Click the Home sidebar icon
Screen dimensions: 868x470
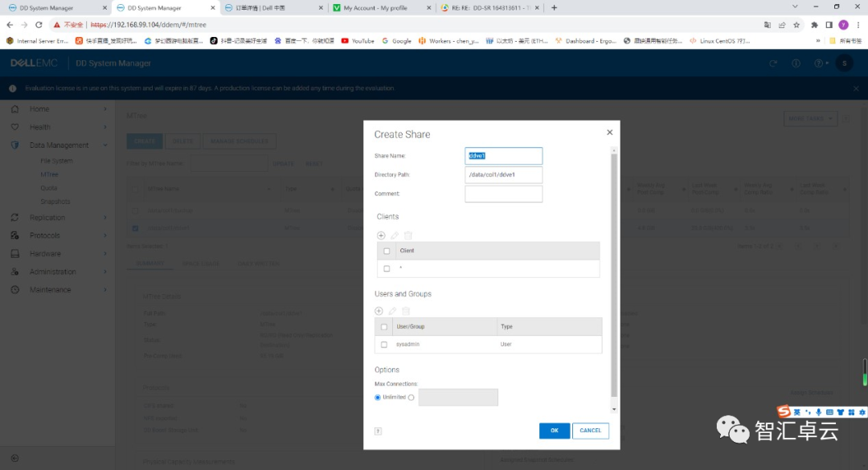pyautogui.click(x=15, y=109)
